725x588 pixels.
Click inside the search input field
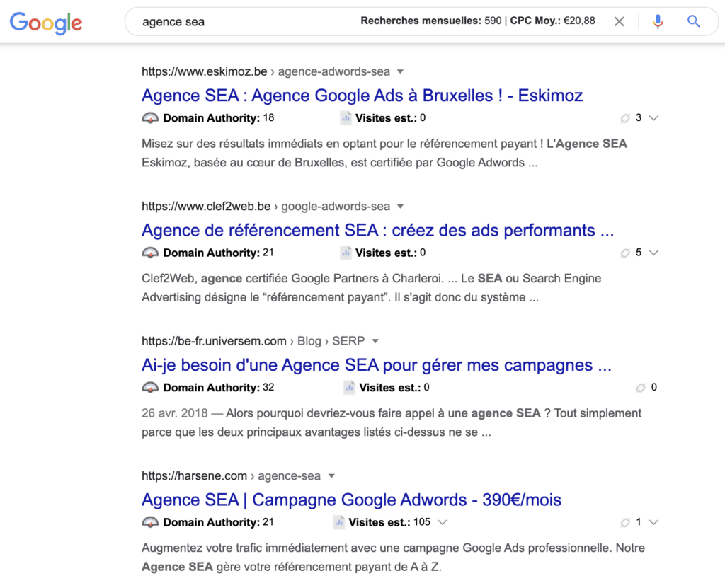pyautogui.click(x=212, y=21)
